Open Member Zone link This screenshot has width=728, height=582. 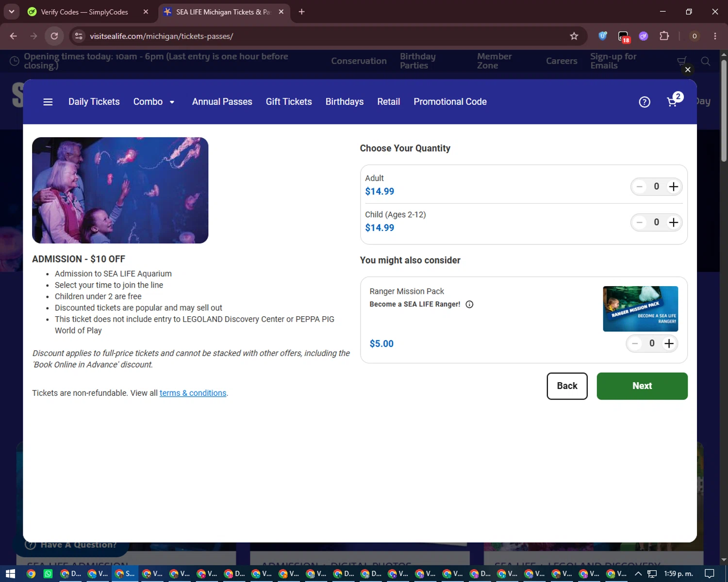pos(494,61)
